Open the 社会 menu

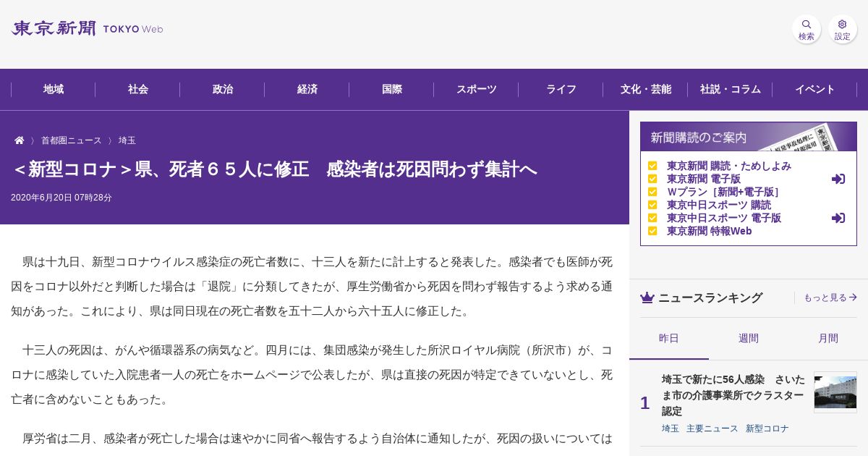click(138, 90)
